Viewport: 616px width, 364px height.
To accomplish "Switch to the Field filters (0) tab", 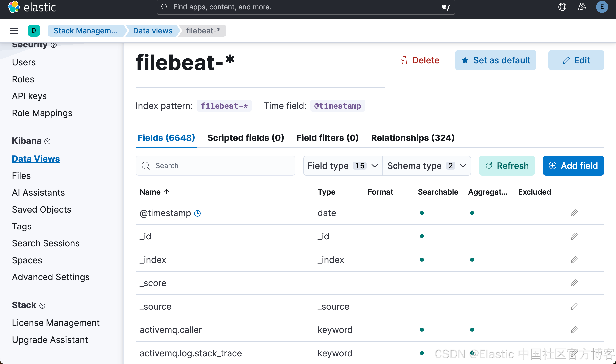I will click(327, 138).
